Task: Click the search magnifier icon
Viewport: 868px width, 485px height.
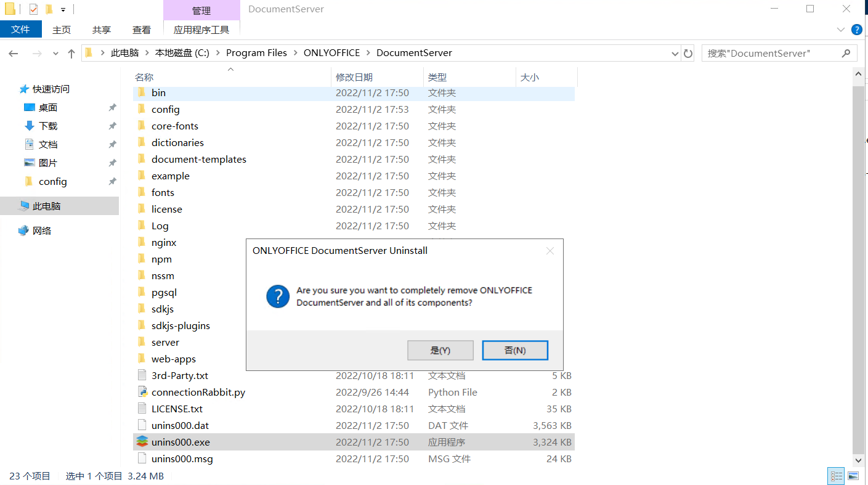Action: point(846,53)
